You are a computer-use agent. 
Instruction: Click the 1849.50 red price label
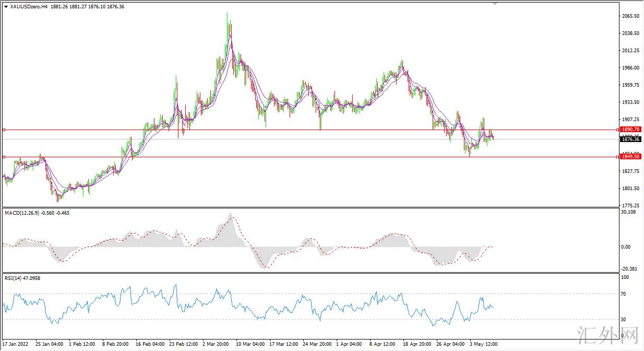click(x=631, y=157)
